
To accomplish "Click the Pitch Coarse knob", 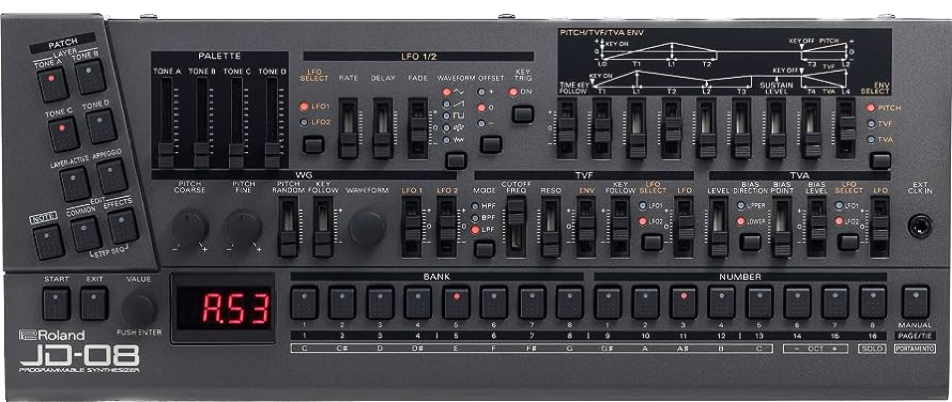I will click(x=189, y=229).
